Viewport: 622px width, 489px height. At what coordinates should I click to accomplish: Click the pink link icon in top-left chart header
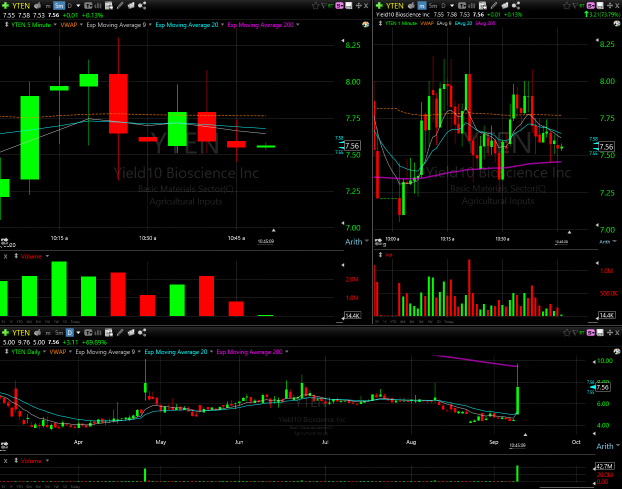pos(341,5)
